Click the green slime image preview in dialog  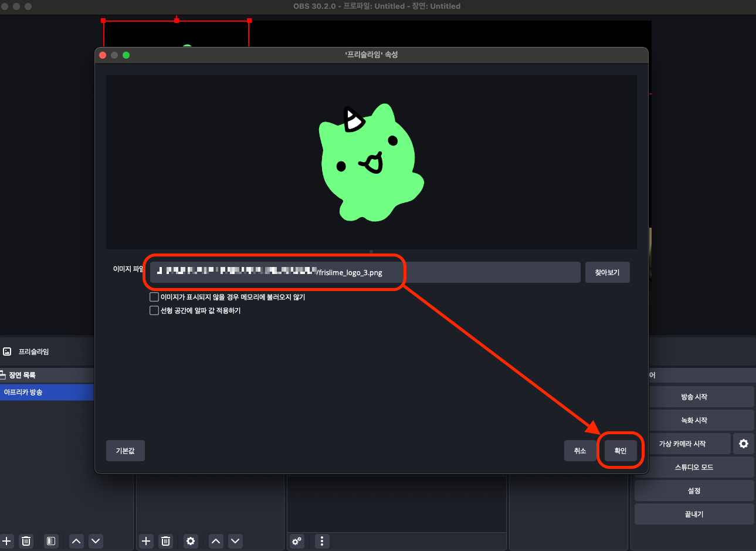tap(371, 163)
